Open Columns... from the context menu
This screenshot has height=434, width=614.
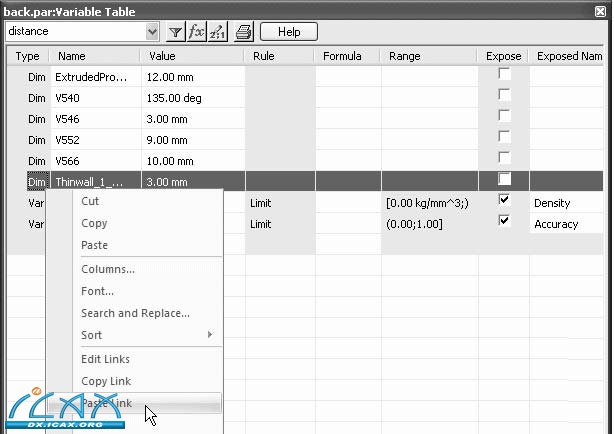tap(134, 269)
